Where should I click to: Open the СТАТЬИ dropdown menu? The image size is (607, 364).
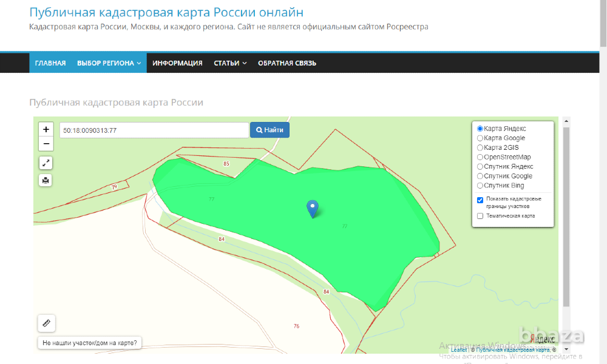(229, 62)
